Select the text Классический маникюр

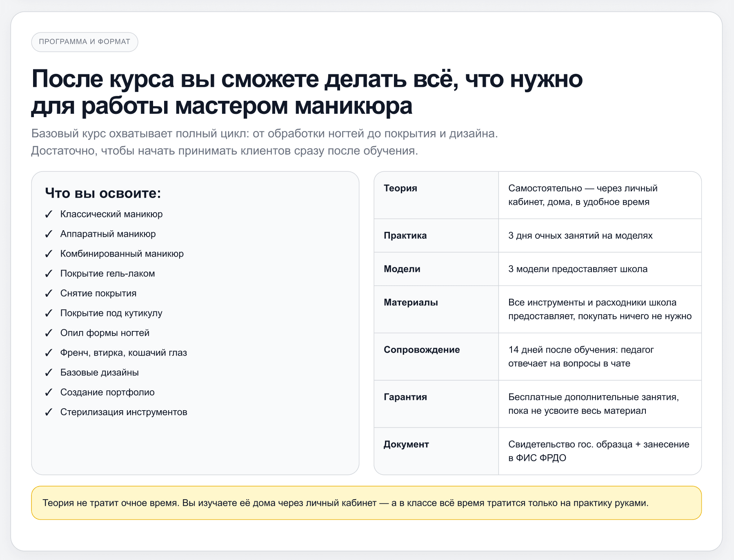[111, 214]
